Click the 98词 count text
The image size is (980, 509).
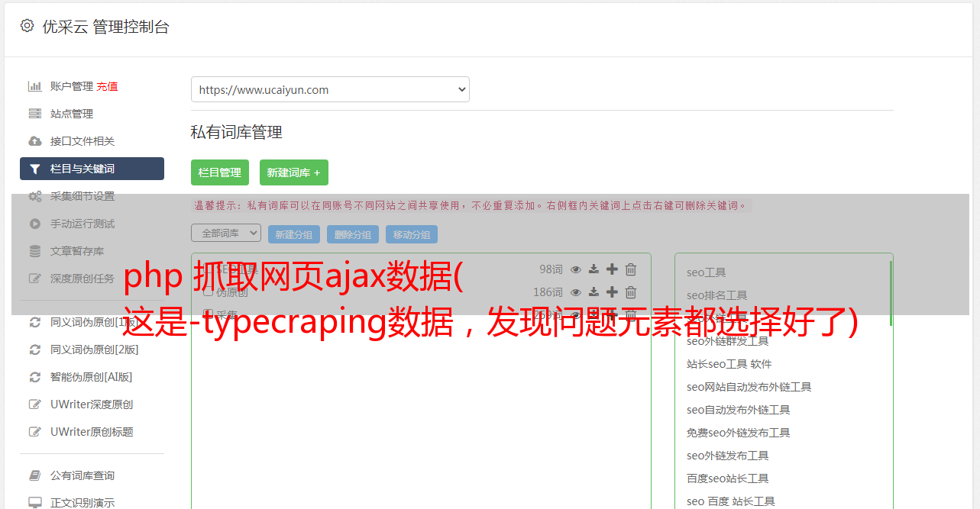point(551,269)
